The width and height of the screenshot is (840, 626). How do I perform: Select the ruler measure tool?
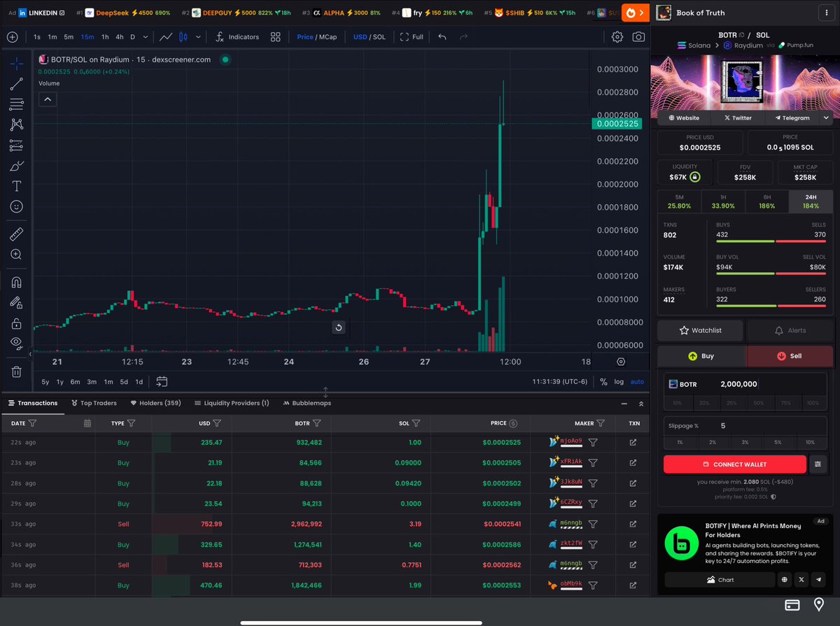16,234
